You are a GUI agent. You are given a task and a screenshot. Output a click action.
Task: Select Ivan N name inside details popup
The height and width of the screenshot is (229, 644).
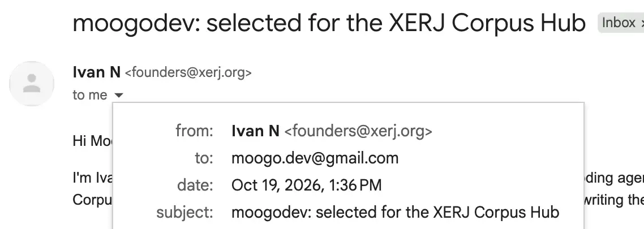255,131
